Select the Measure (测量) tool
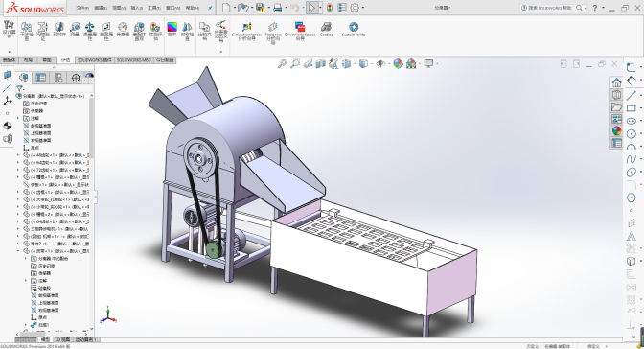This screenshot has height=349, width=644. (75, 30)
